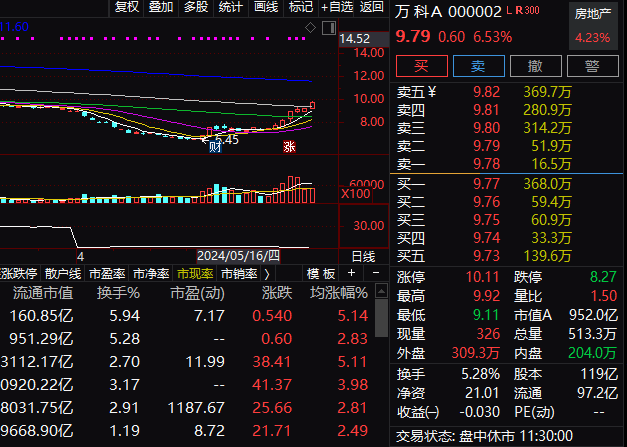The width and height of the screenshot is (627, 447).
Task: Click the 买一 price 9.77
Action: coord(487,184)
